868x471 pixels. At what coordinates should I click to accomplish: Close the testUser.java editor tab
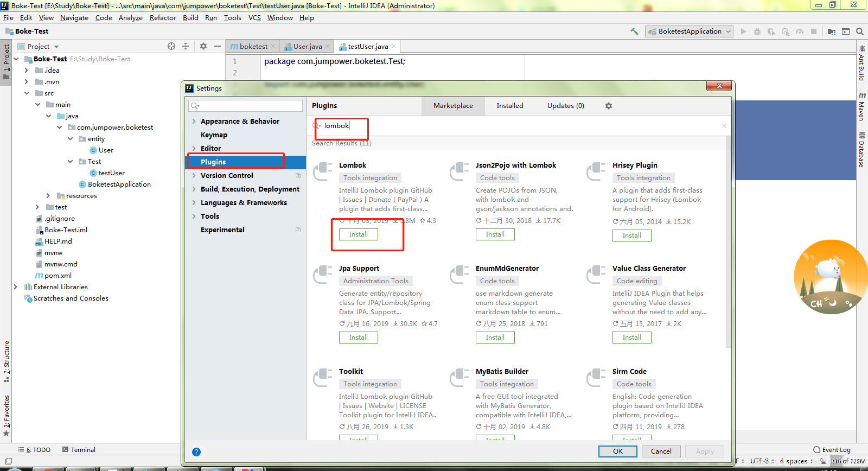[x=394, y=46]
